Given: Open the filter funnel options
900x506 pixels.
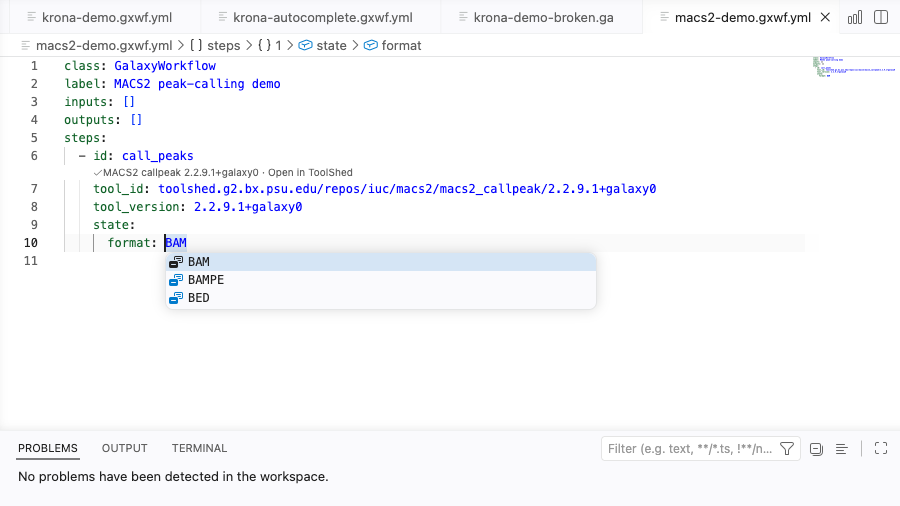Looking at the screenshot, I should click(x=787, y=449).
